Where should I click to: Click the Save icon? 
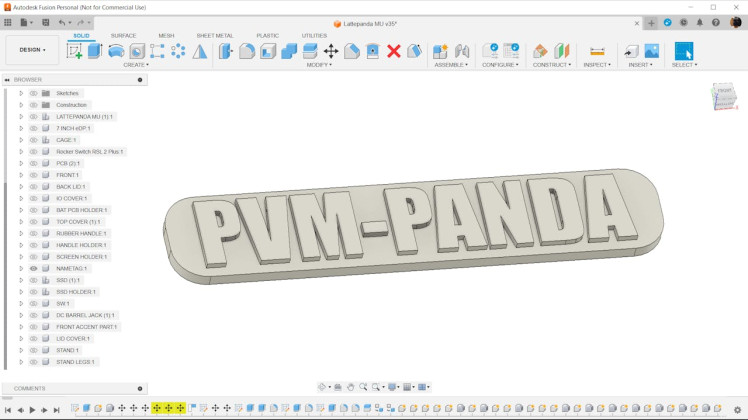click(x=46, y=22)
